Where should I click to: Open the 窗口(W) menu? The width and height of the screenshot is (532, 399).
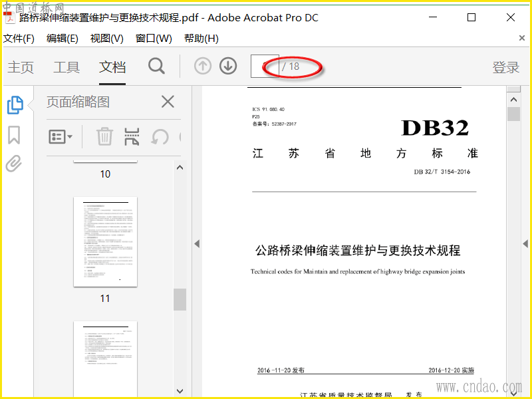coord(154,39)
